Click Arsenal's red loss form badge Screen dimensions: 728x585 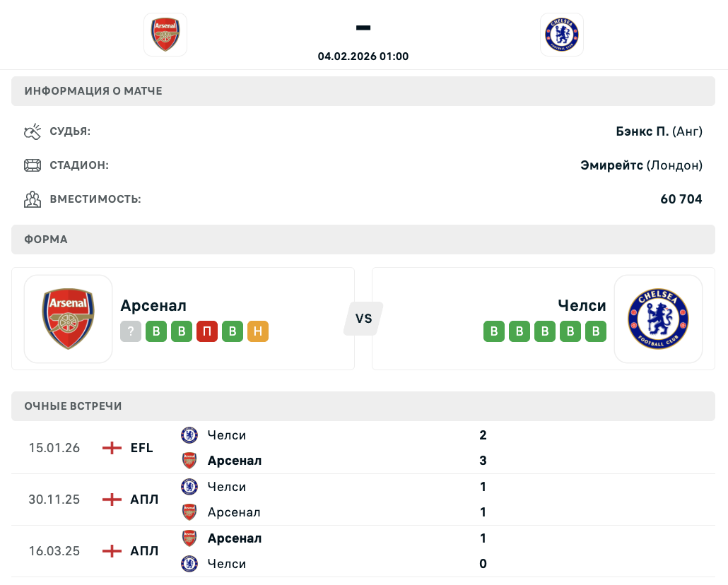[207, 331]
